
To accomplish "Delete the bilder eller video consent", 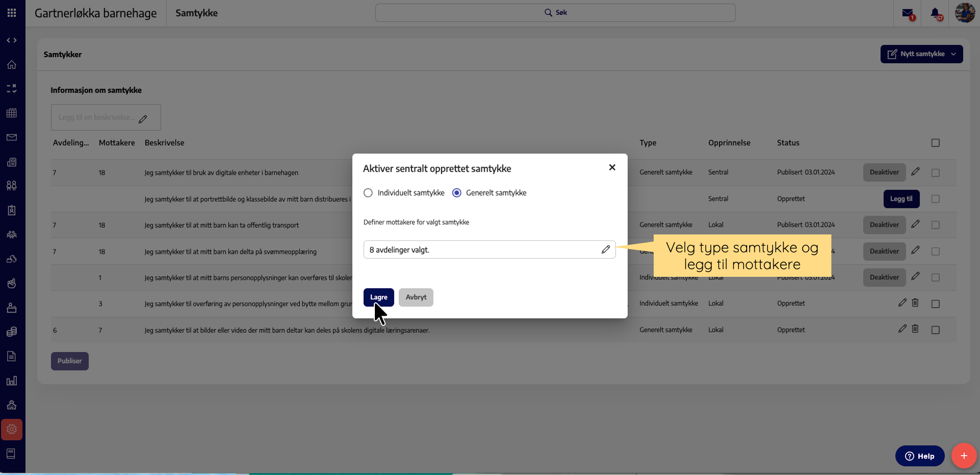I will click(x=915, y=329).
